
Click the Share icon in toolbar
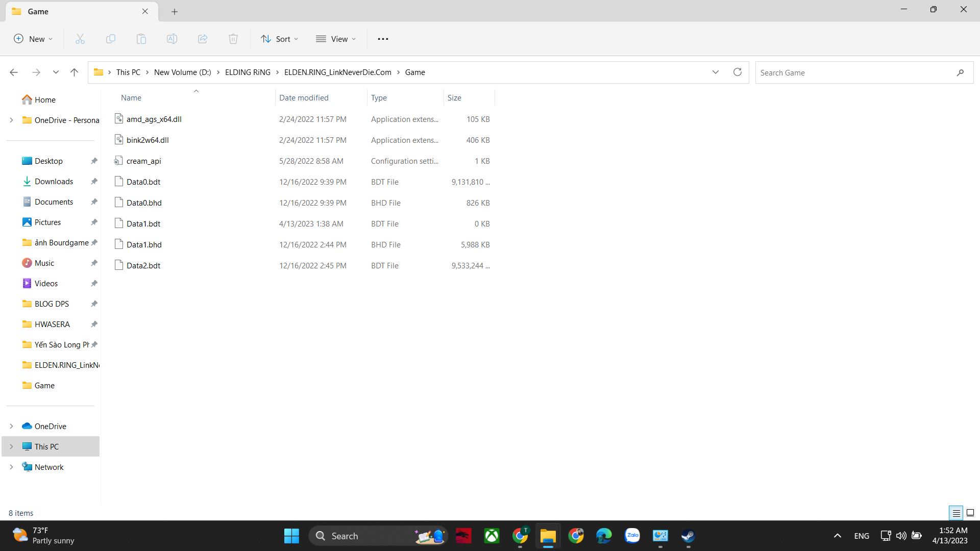click(x=203, y=39)
